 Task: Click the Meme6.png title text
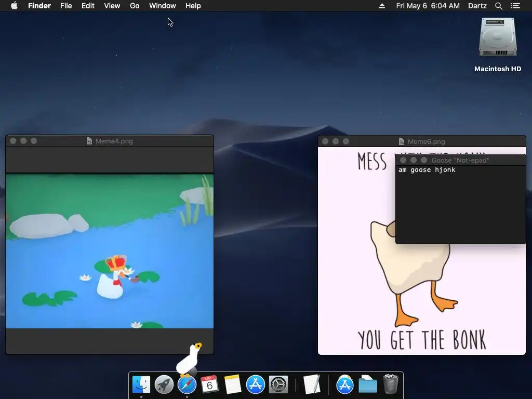[426, 141]
